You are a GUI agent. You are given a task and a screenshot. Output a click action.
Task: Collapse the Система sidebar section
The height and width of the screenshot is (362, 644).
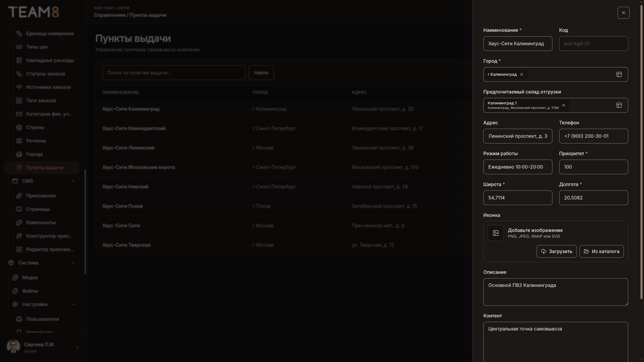72,263
